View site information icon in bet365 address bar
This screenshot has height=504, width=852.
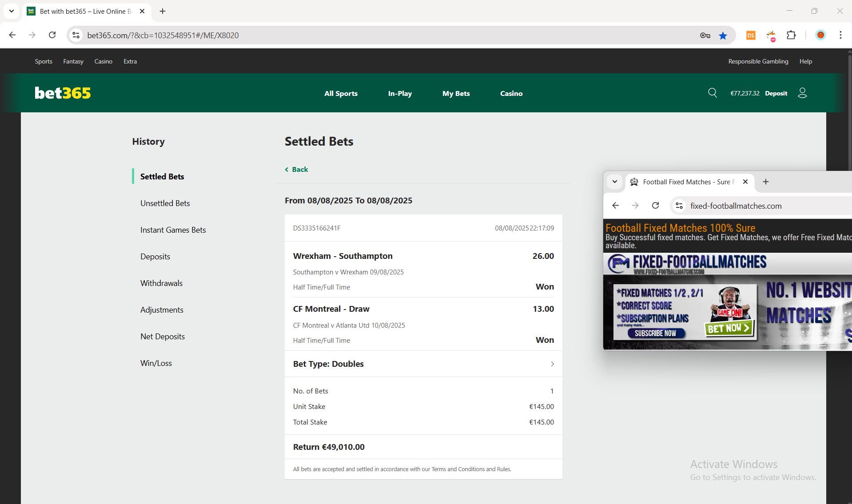point(76,35)
